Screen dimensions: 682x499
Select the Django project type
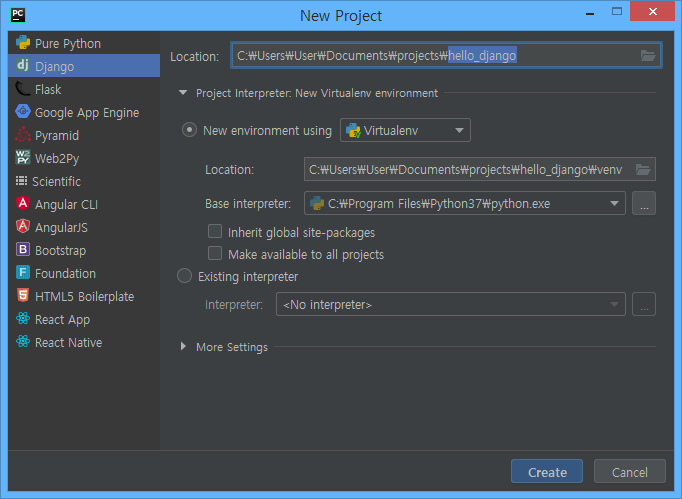pyautogui.click(x=84, y=66)
